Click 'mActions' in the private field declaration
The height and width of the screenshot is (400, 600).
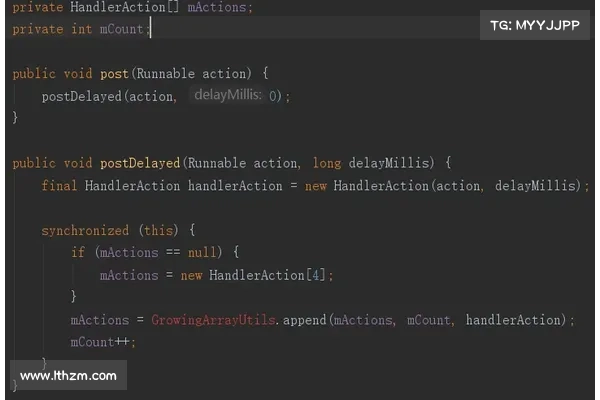(217, 7)
